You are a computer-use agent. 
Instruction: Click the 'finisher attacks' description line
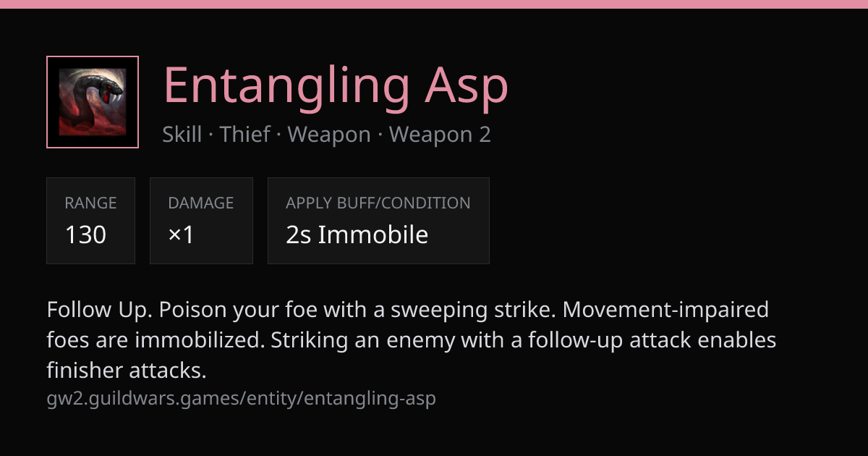(x=127, y=371)
